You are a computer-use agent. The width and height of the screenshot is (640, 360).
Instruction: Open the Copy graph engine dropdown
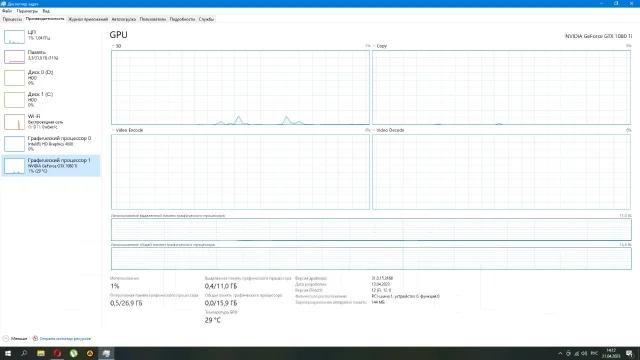click(x=380, y=46)
